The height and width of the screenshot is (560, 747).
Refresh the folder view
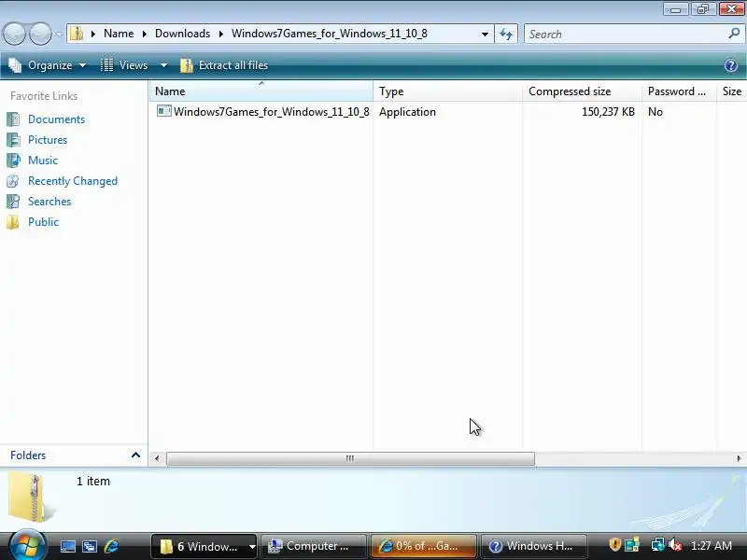(x=506, y=35)
